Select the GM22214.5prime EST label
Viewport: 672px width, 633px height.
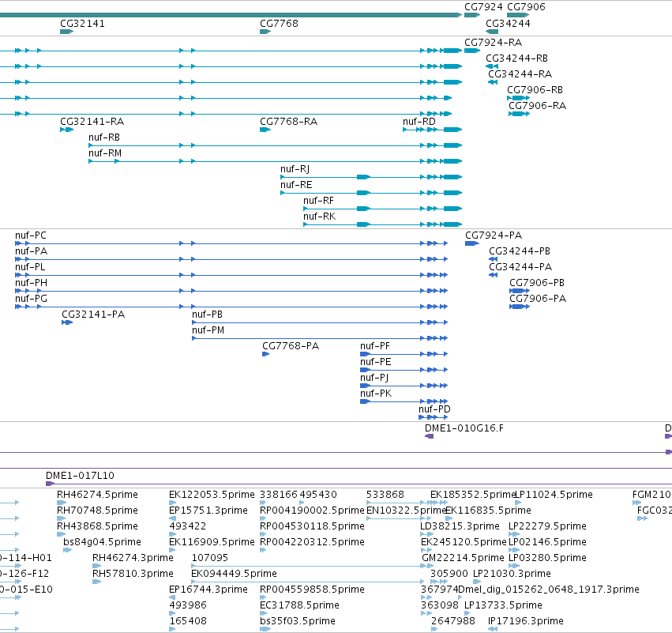[x=463, y=558]
